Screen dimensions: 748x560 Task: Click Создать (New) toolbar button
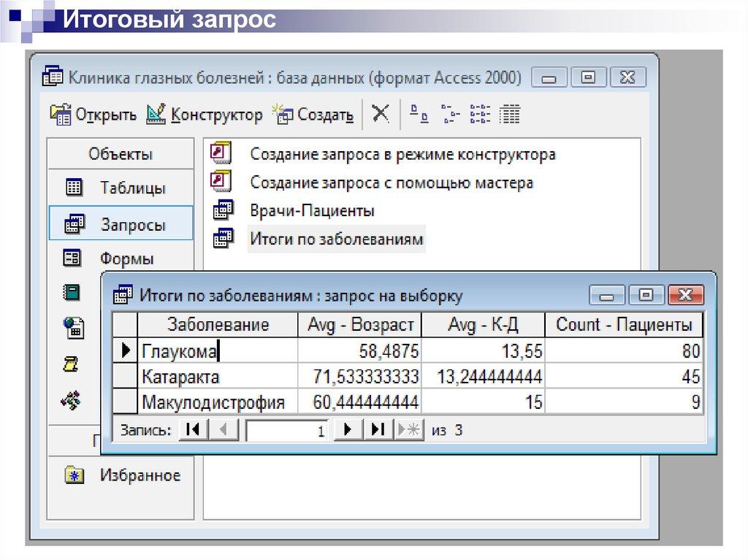pyautogui.click(x=313, y=115)
